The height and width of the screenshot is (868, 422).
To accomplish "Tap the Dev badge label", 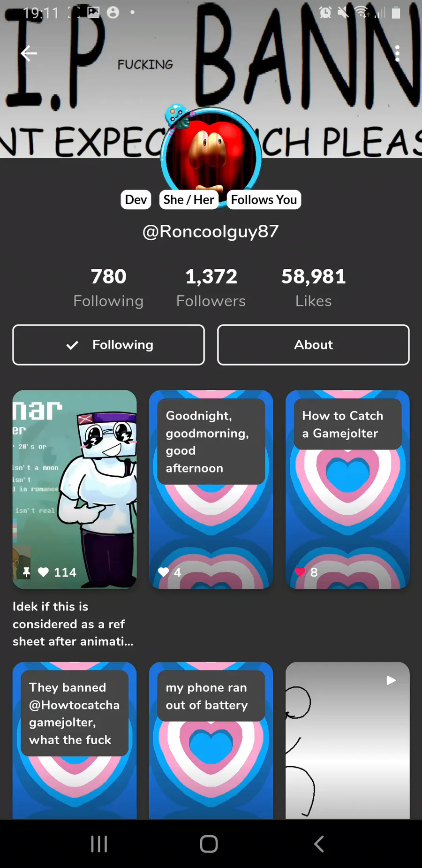I will 136,199.
